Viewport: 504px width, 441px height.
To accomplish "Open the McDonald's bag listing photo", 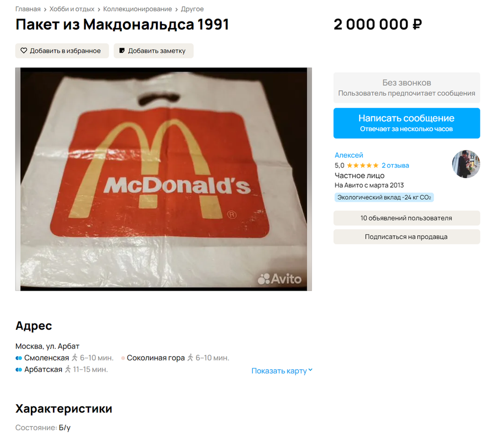I will (x=164, y=179).
